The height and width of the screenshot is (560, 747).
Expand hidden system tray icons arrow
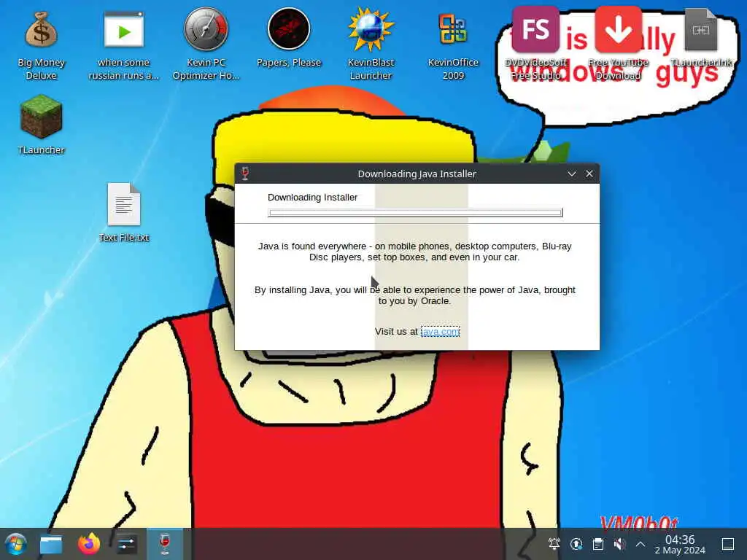point(640,544)
